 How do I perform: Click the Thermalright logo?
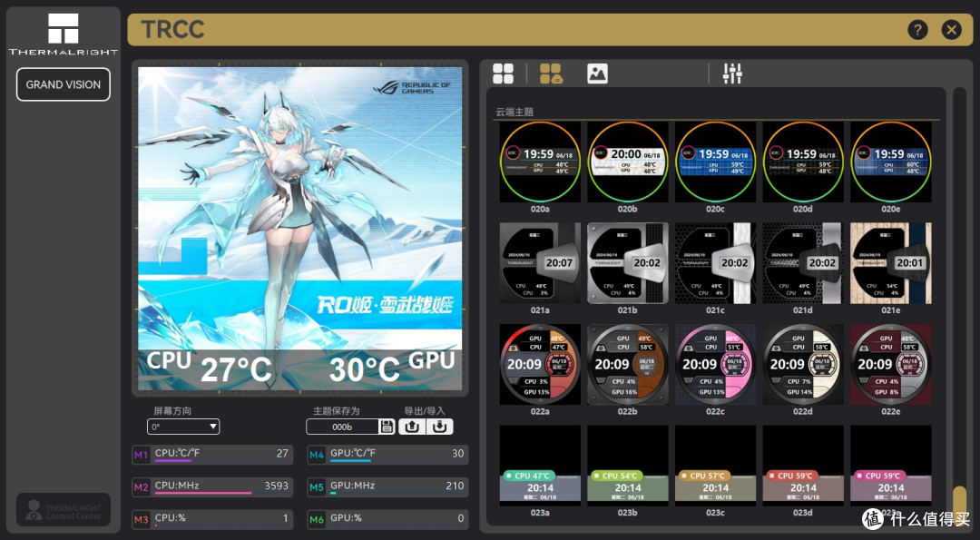coord(64,34)
